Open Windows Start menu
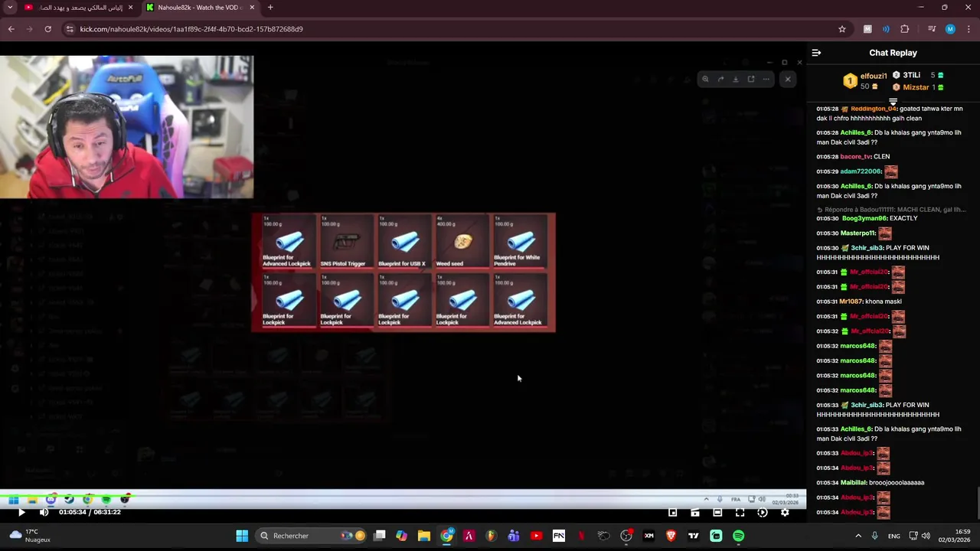This screenshot has height=551, width=980. click(242, 536)
